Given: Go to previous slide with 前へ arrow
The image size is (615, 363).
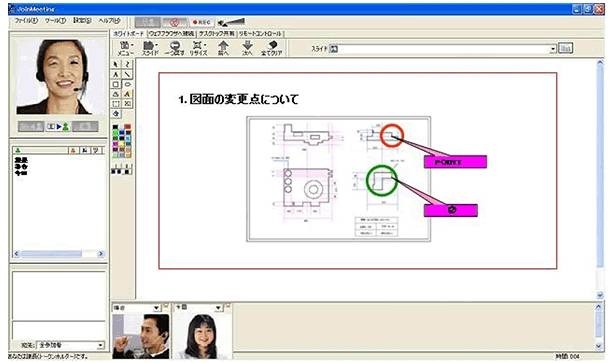Looking at the screenshot, I should tap(223, 48).
